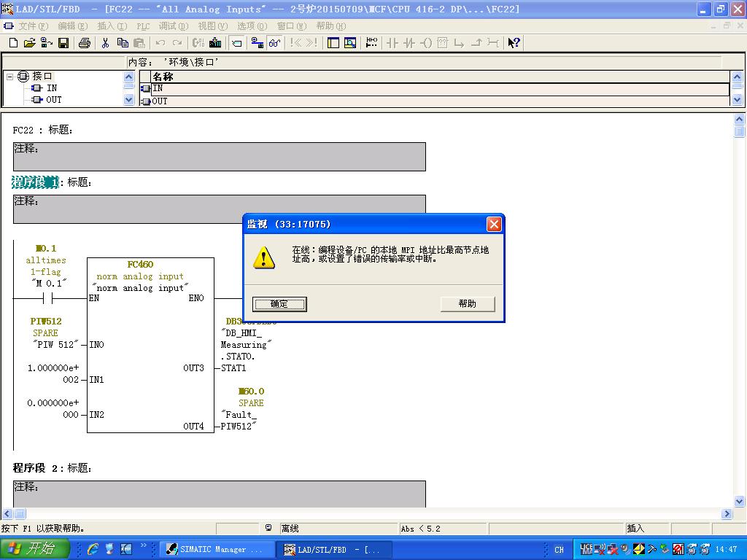Click the Overviews panel toggle icon
The width and height of the screenshot is (747, 560).
(x=333, y=43)
